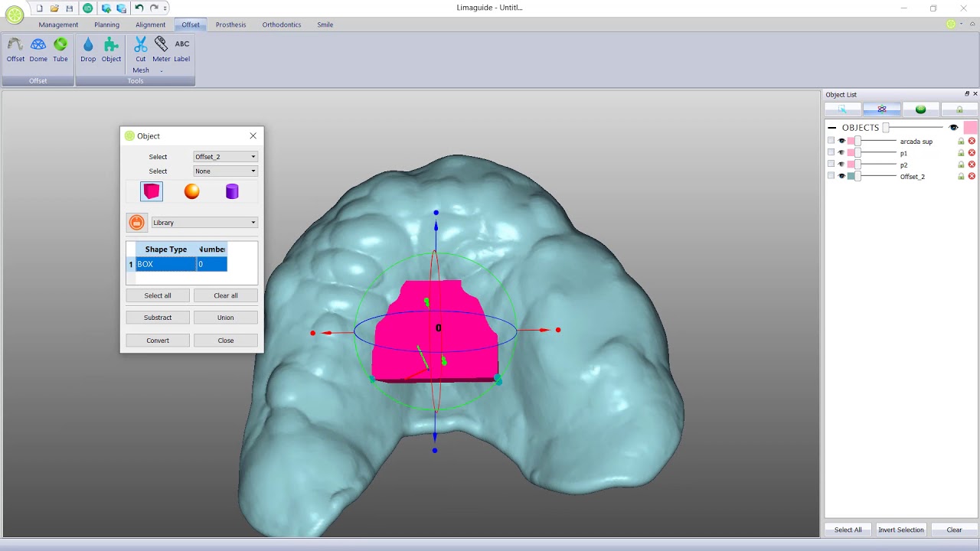Select the Offset tool in the ribbon
This screenshot has width=980, height=551.
(x=15, y=50)
